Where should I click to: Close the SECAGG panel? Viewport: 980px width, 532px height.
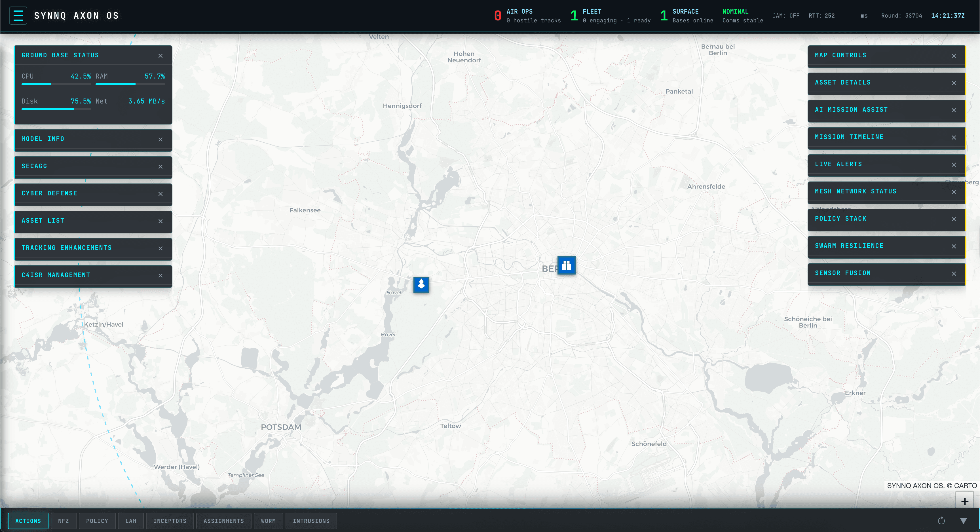(160, 167)
